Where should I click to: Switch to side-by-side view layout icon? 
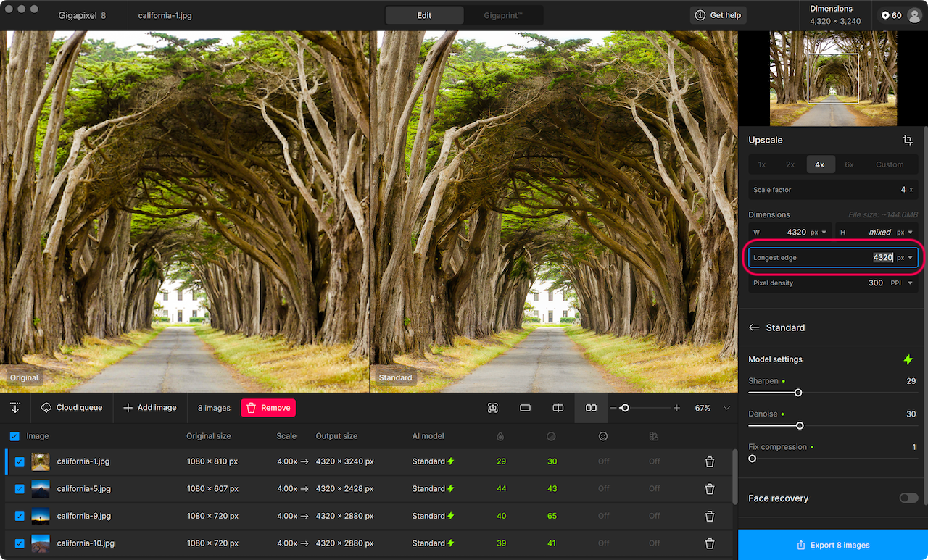coord(591,408)
